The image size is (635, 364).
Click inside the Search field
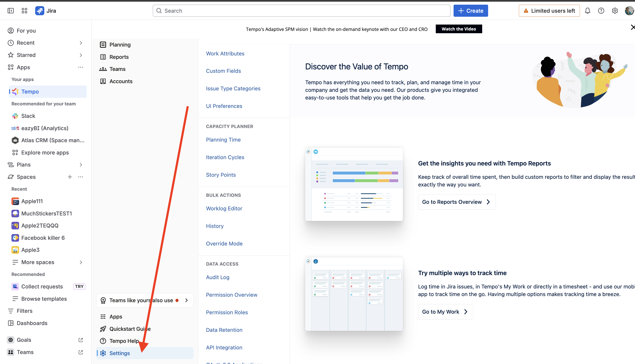click(301, 11)
